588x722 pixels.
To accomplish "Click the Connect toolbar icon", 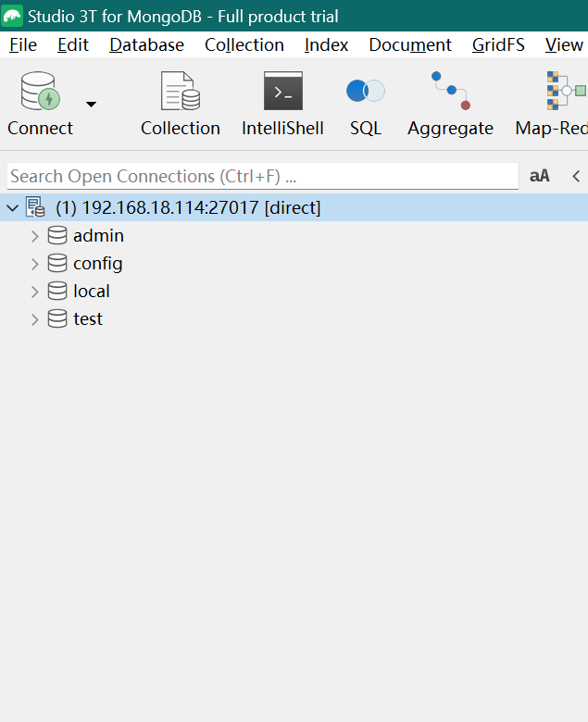I will 41,91.
